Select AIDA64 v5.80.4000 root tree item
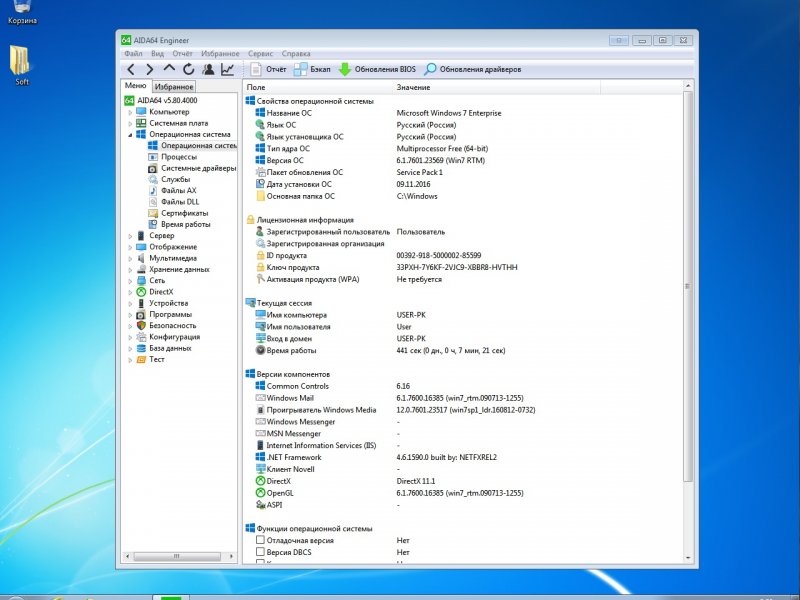 click(x=161, y=101)
